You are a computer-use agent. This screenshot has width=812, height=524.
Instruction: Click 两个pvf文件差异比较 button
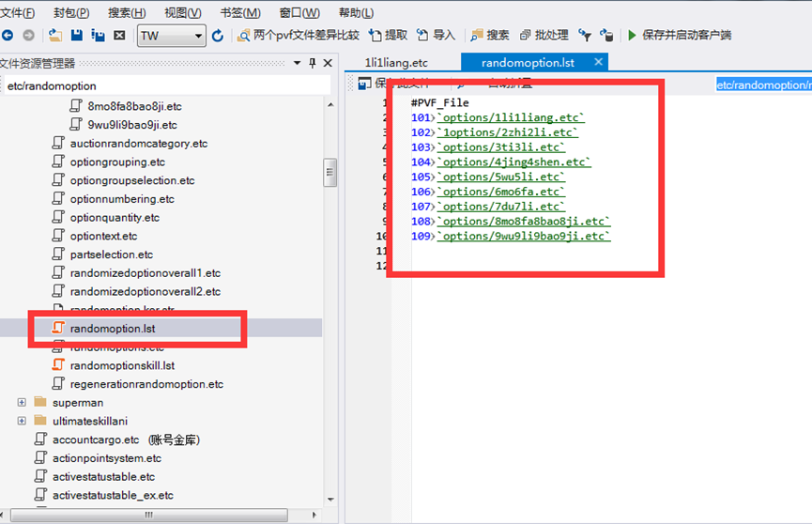click(299, 36)
